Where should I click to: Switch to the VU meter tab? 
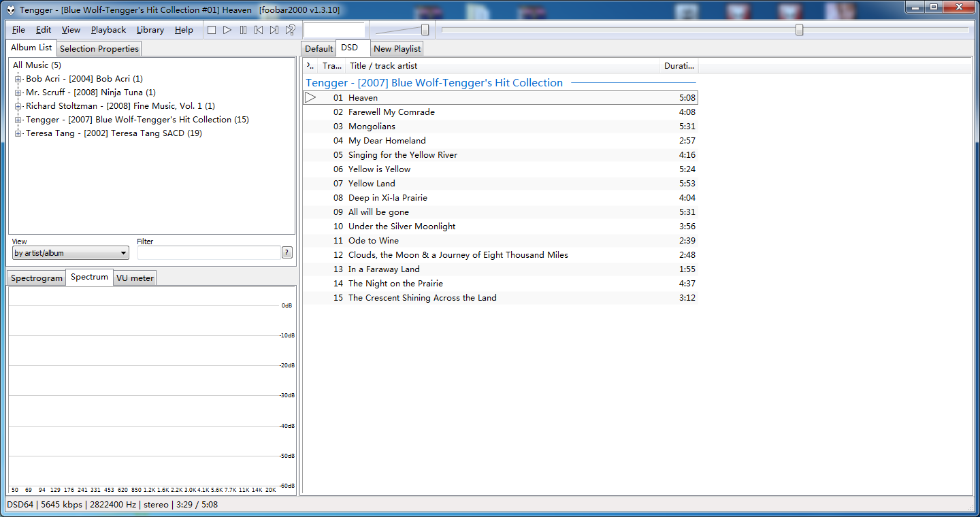pos(135,278)
